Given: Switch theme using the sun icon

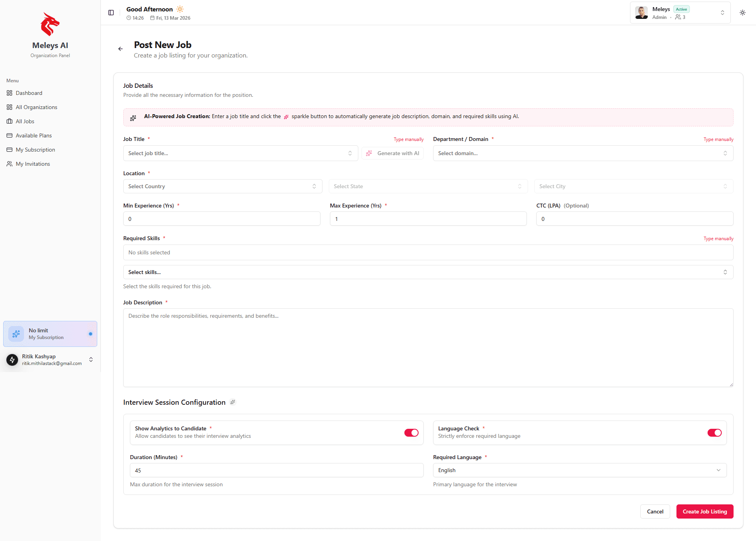Looking at the screenshot, I should click(x=743, y=13).
